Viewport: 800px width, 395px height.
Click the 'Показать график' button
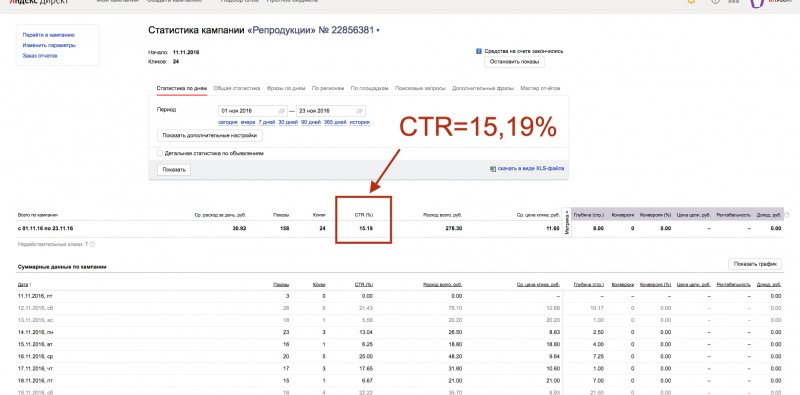755,264
